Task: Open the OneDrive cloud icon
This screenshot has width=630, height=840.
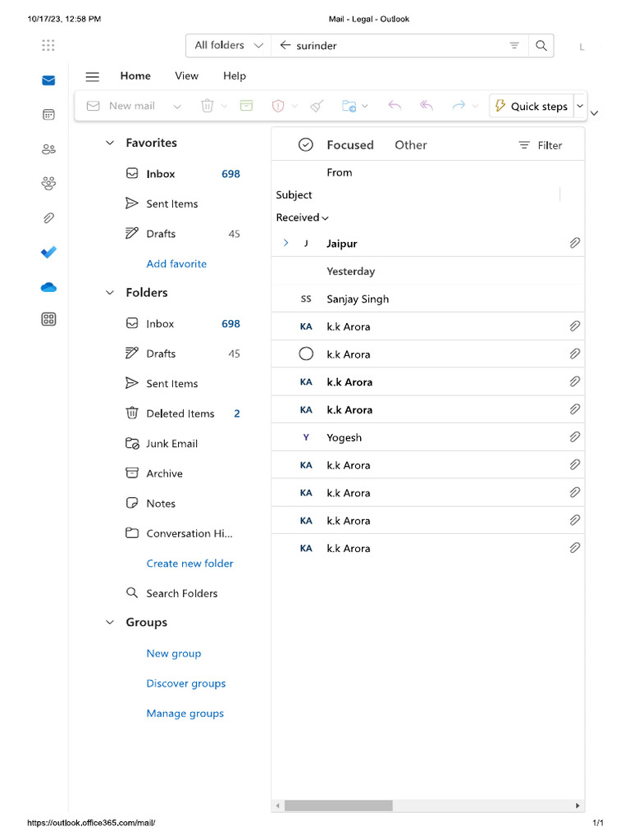Action: point(48,287)
